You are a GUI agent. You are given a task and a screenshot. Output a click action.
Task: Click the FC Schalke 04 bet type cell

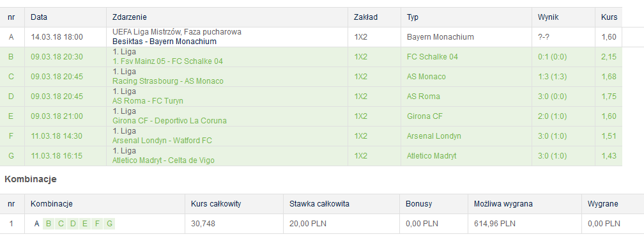[433, 57]
